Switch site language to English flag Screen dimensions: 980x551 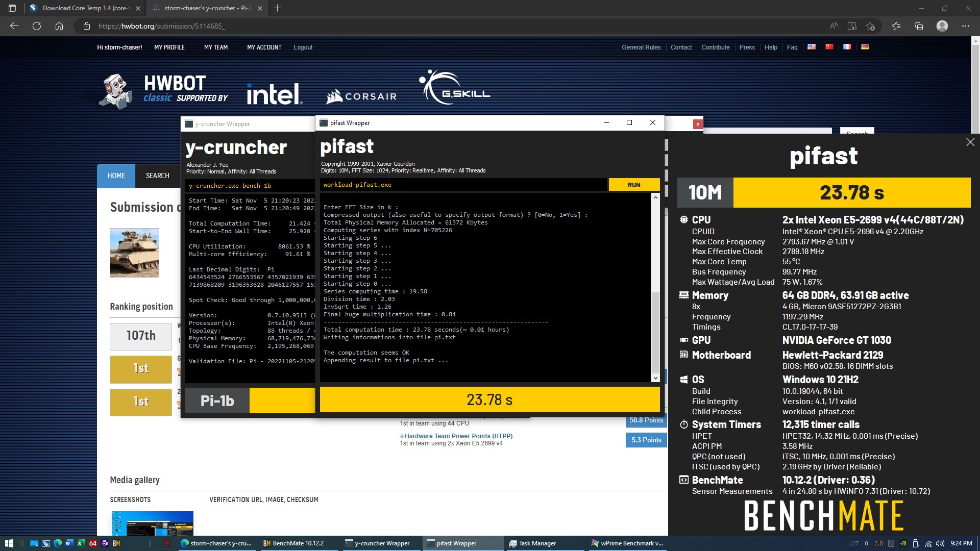812,47
